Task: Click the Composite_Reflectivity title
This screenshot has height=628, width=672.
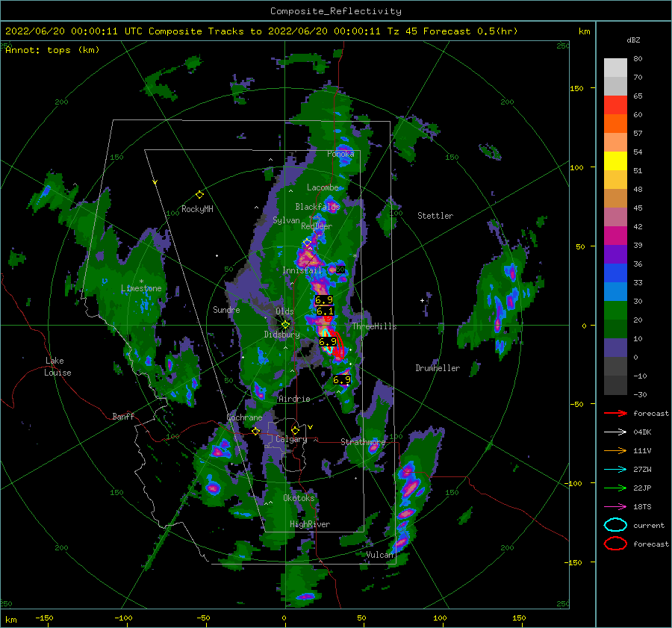Action: point(336,11)
